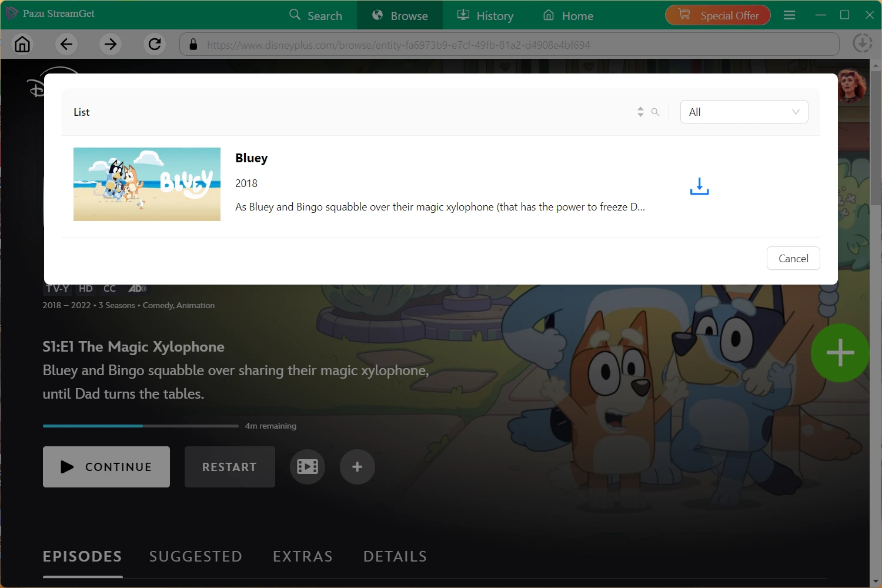Open the Home tab
882x588 pixels.
point(568,15)
